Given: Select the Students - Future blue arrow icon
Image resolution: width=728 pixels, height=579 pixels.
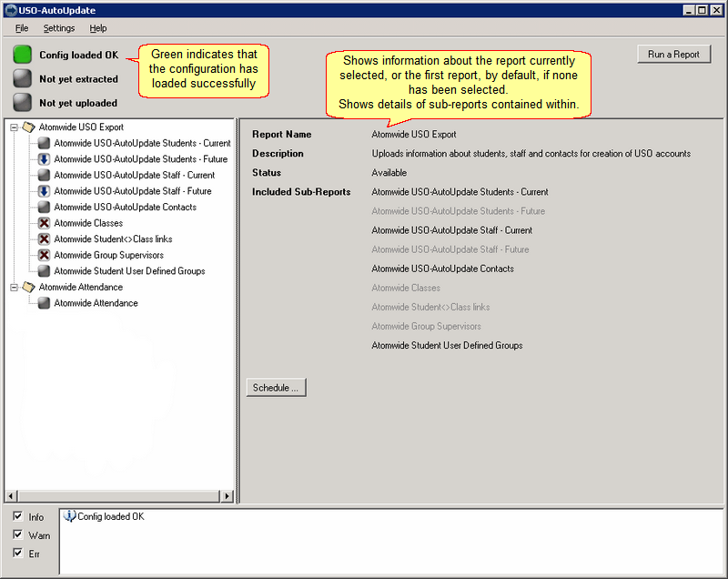Looking at the screenshot, I should (44, 159).
